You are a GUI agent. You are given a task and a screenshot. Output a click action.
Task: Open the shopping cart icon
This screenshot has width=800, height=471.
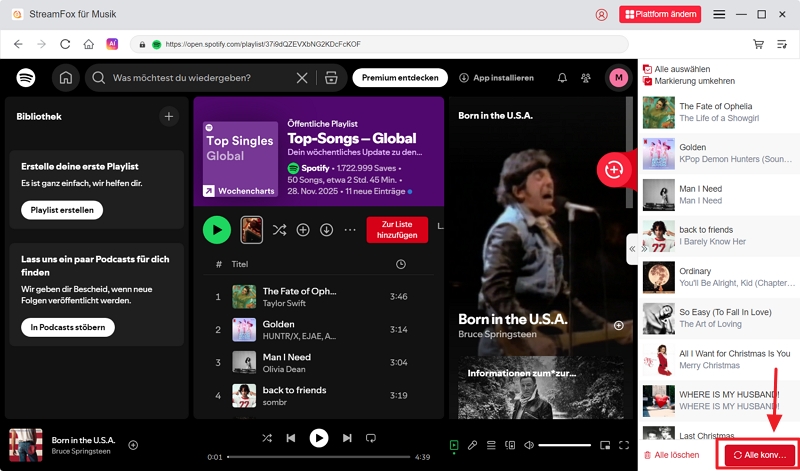758,44
